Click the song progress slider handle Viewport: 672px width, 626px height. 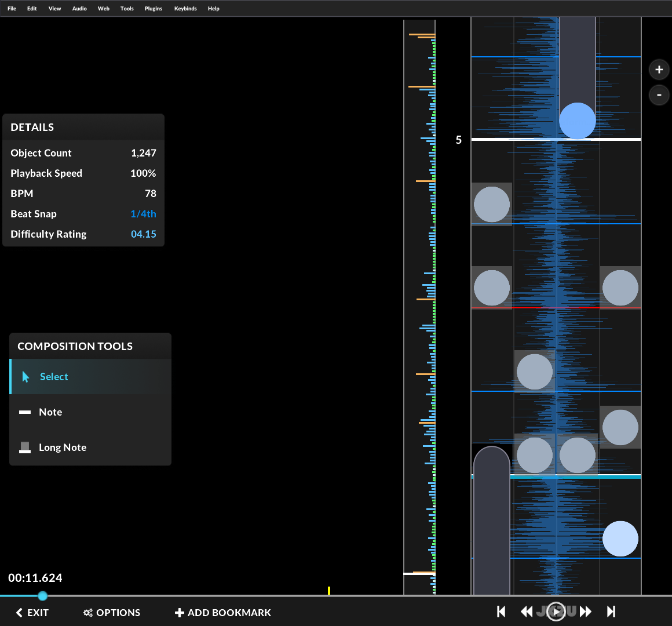[42, 595]
